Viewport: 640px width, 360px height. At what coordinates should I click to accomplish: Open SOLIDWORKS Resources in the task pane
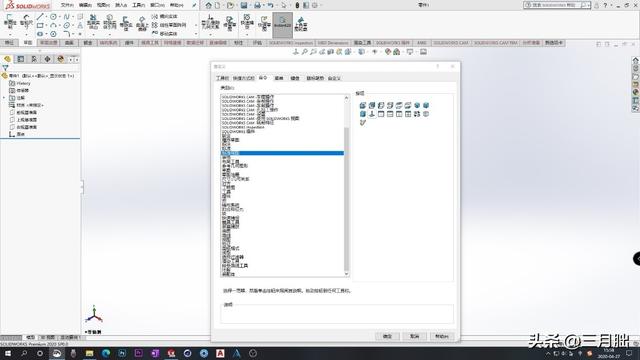[x=636, y=60]
